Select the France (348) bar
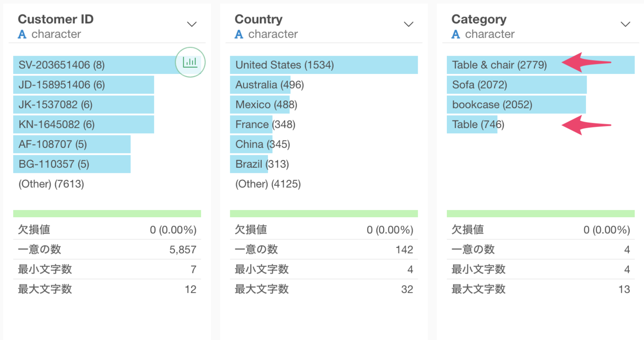644x340 pixels. 251,124
